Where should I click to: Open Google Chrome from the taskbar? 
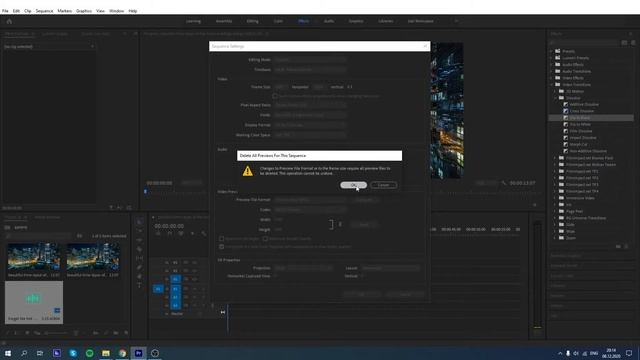(122, 353)
